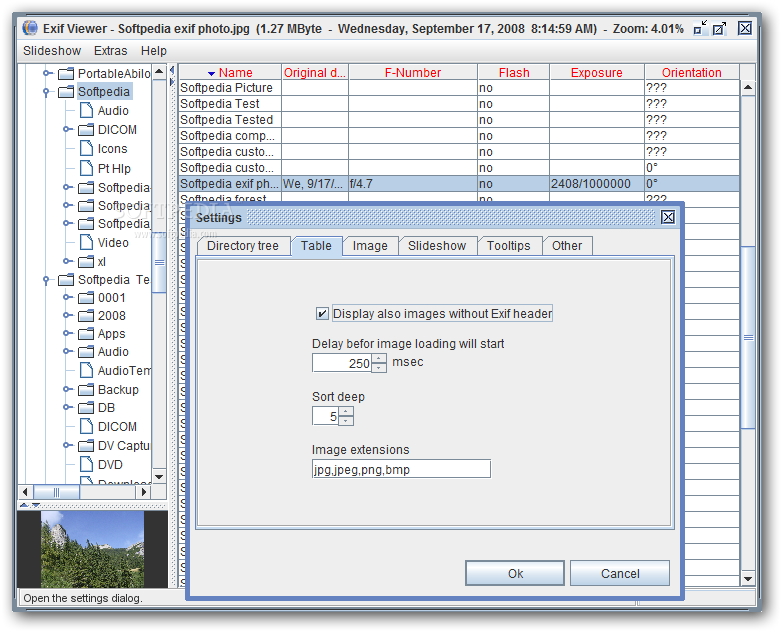This screenshot has width=782, height=632.
Task: Select the Softpedia Picture table row
Action: (458, 88)
